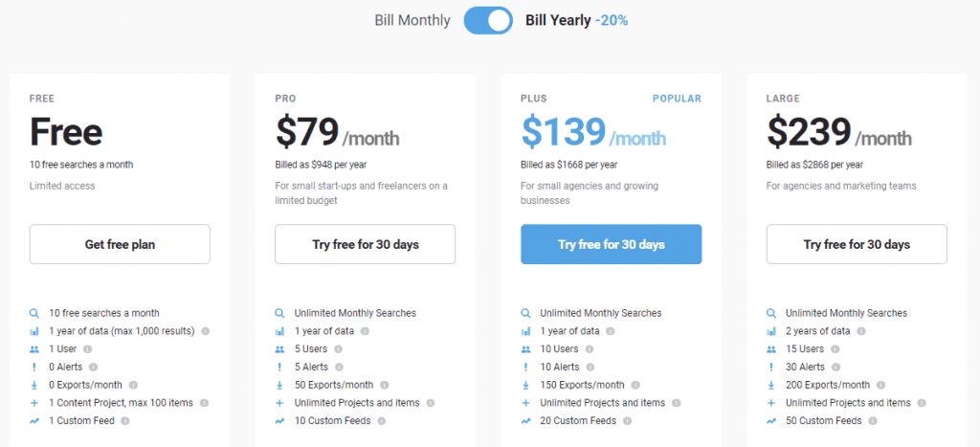Click the $139 /month Plus price
The width and height of the screenshot is (980, 447).
593,134
